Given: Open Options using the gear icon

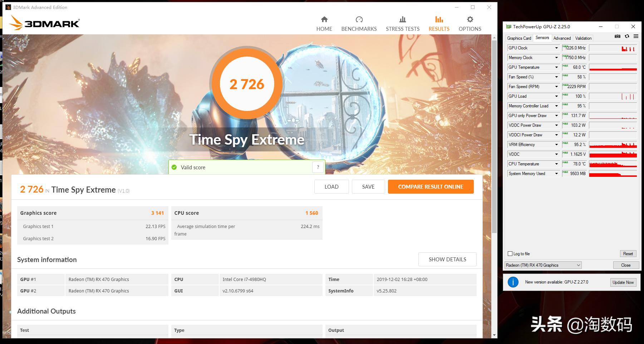Looking at the screenshot, I should pyautogui.click(x=470, y=20).
